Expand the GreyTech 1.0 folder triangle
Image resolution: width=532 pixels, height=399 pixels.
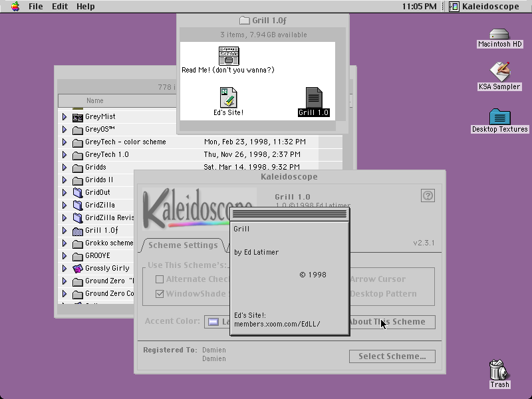65,155
